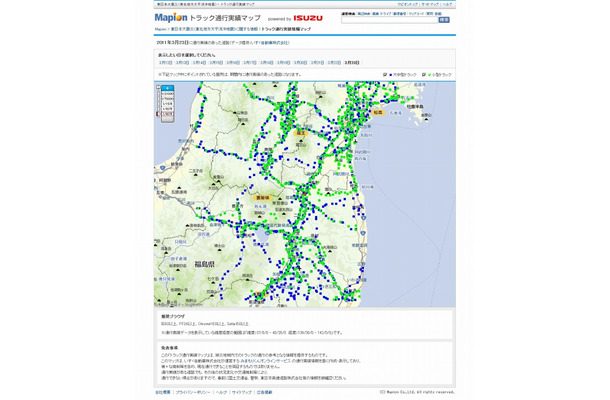Select the 3月22日 date link
This screenshot has height=400, width=610.
tap(334, 63)
